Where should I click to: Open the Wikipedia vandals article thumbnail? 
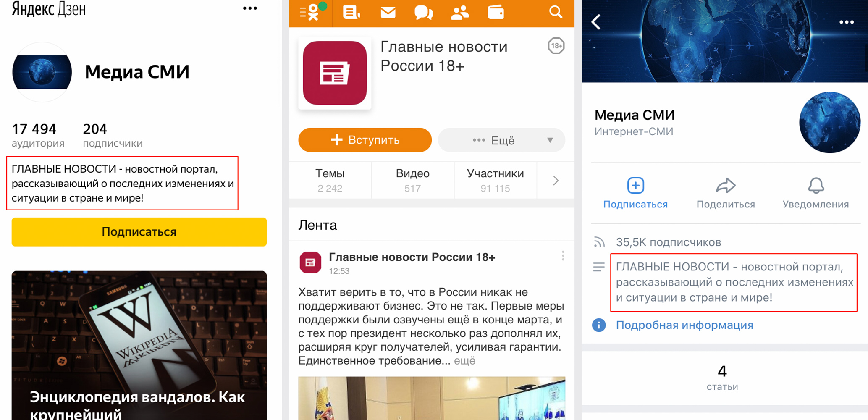point(139,345)
